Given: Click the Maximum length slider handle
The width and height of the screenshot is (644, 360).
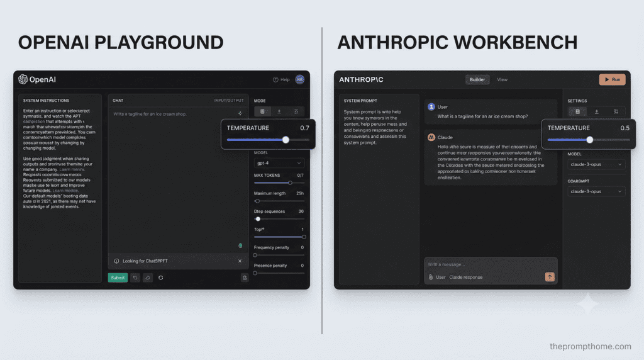Looking at the screenshot, I should 257,201.
